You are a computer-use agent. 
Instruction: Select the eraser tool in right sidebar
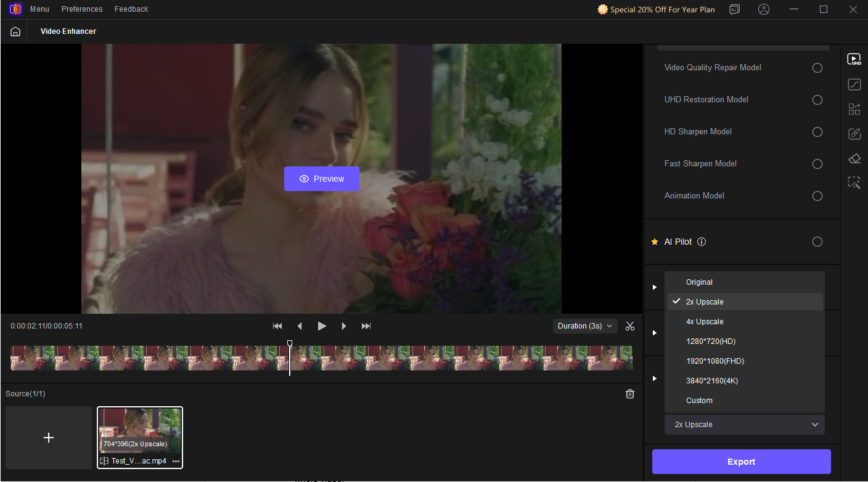854,158
